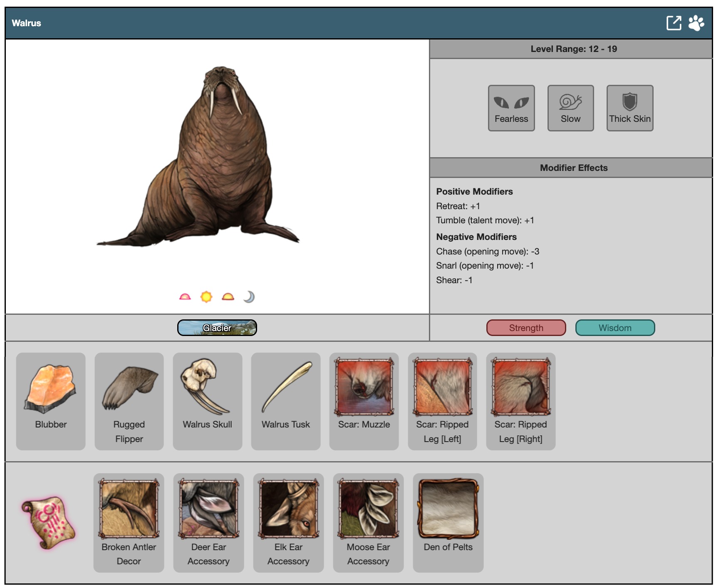Select the Broken Antler Decor item
Viewport: 716px width, 588px height.
coord(129,522)
